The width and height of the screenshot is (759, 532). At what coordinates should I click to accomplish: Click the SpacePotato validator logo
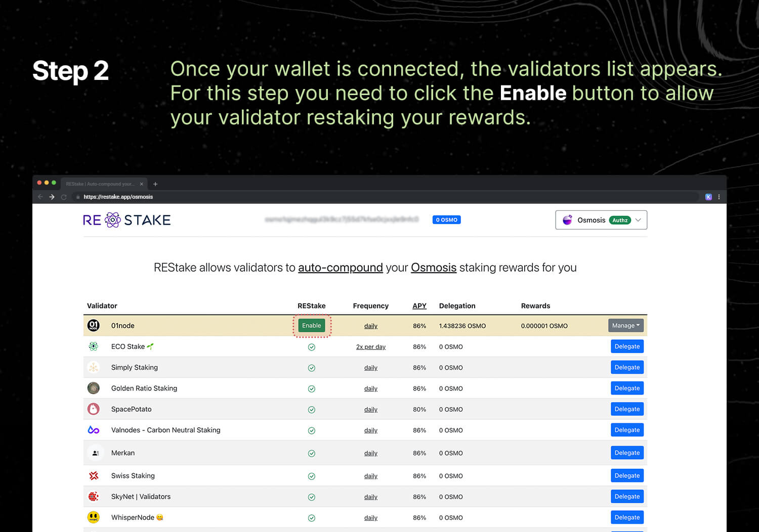pyautogui.click(x=94, y=409)
